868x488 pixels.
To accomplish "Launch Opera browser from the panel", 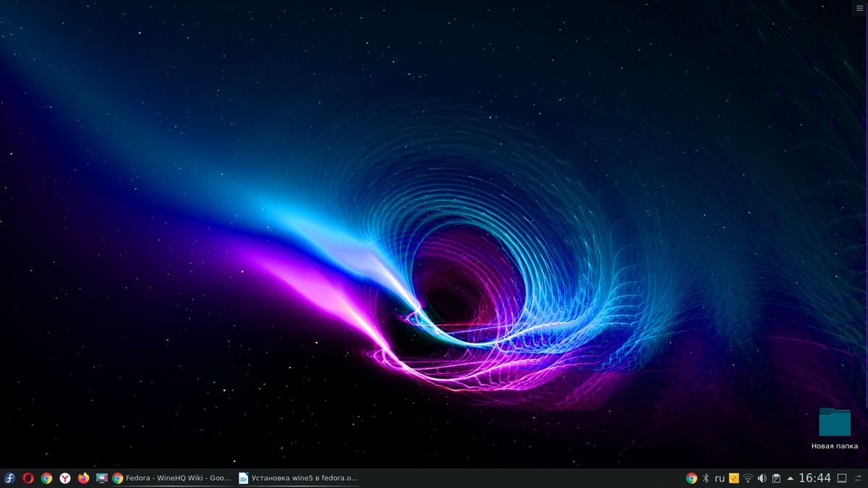I will [x=28, y=478].
